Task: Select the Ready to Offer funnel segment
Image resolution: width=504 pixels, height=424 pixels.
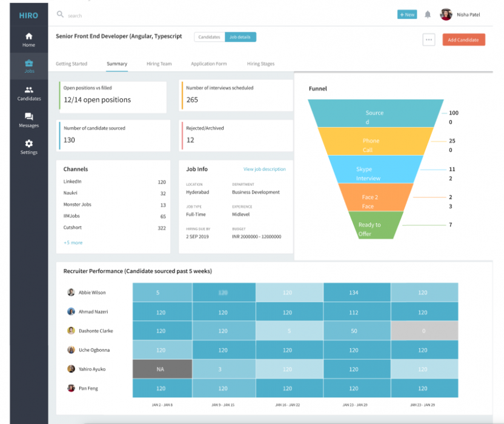Action: 374,228
